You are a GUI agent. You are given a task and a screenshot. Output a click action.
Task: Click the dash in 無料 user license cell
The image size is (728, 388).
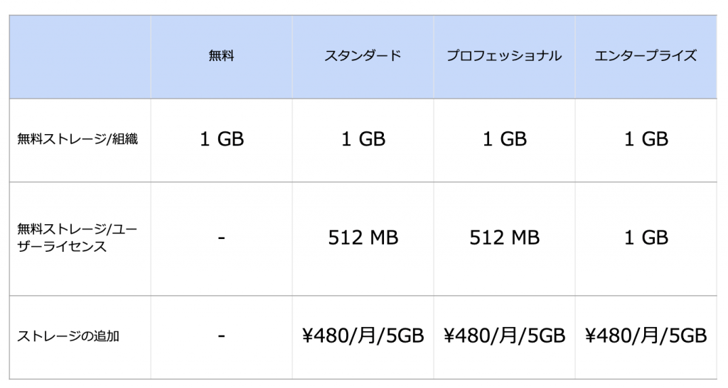pyautogui.click(x=221, y=238)
